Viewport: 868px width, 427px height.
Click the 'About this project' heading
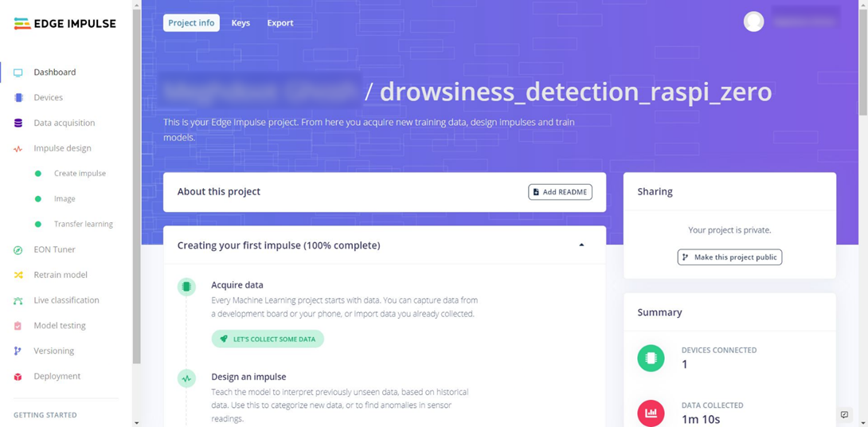219,192
